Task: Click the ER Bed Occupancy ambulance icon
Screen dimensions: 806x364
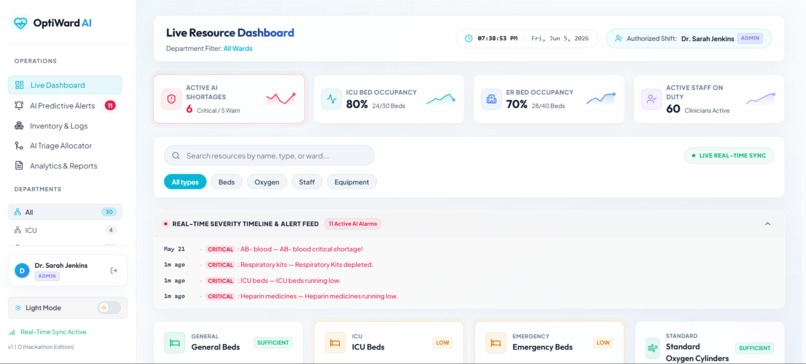Action: (x=491, y=99)
